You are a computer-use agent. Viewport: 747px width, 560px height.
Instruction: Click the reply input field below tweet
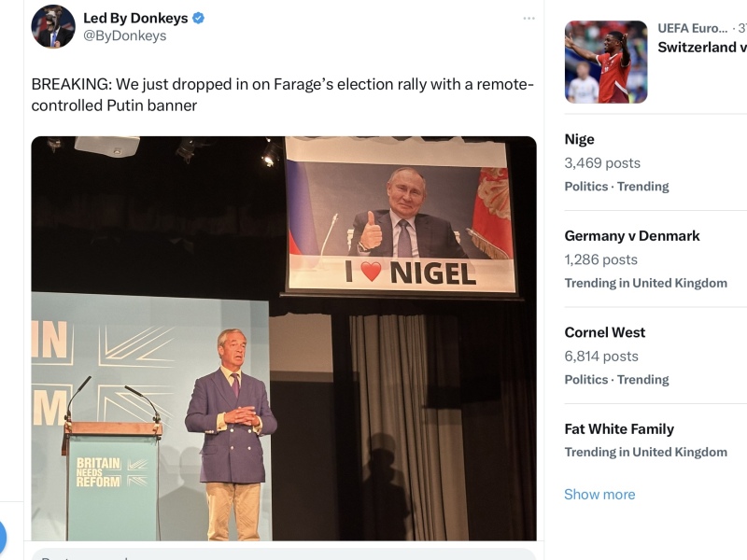click(x=284, y=554)
